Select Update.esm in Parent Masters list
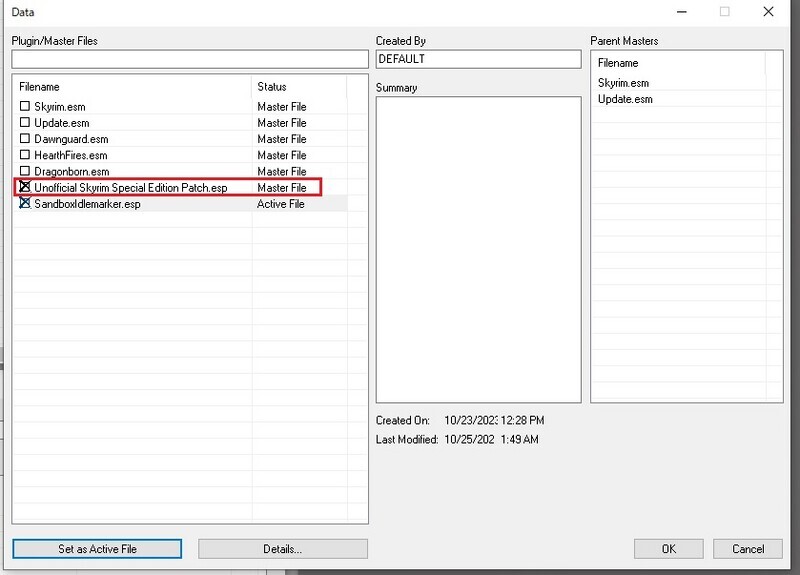Screen dimensions: 800x575 (x=625, y=99)
